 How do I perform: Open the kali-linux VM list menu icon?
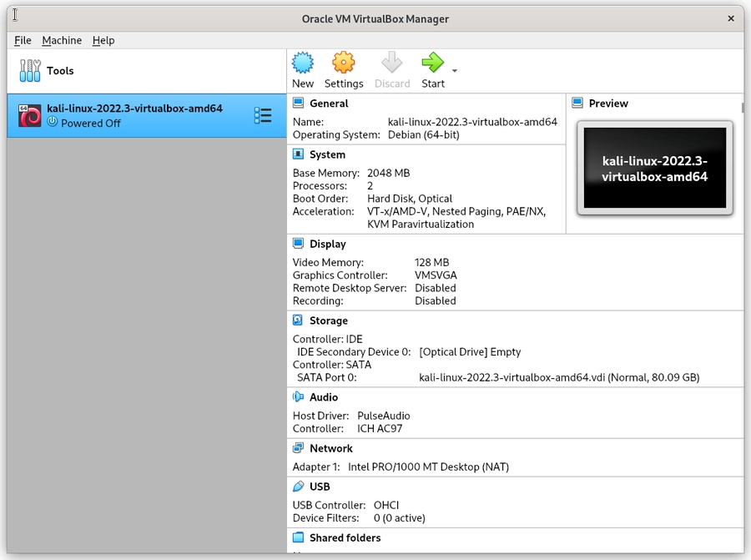click(263, 116)
